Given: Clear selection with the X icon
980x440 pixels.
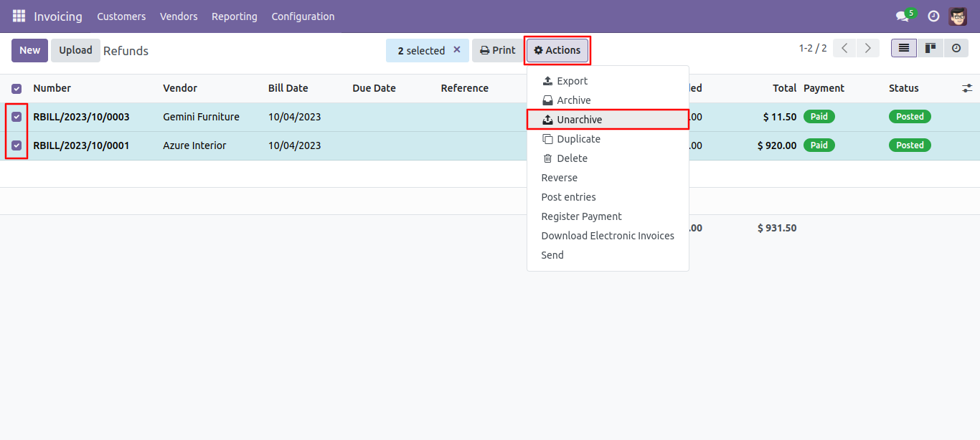Looking at the screenshot, I should pos(456,50).
